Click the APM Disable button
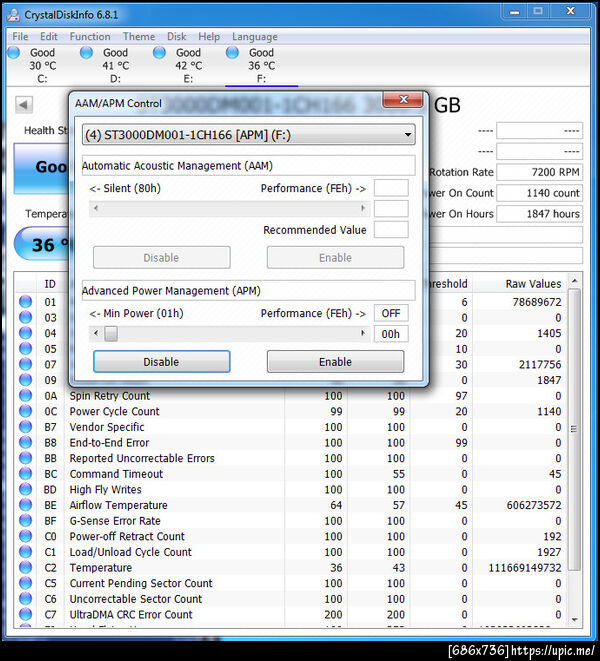The image size is (600, 661). (161, 362)
